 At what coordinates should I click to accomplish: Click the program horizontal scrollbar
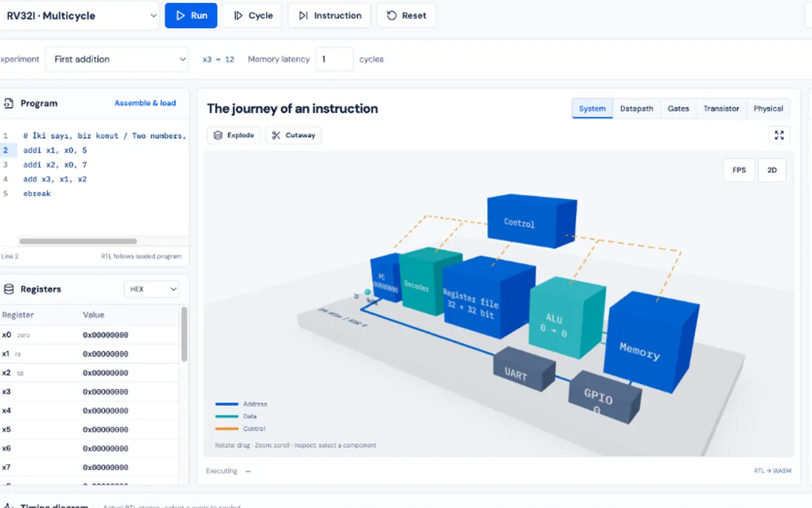pyautogui.click(x=78, y=241)
